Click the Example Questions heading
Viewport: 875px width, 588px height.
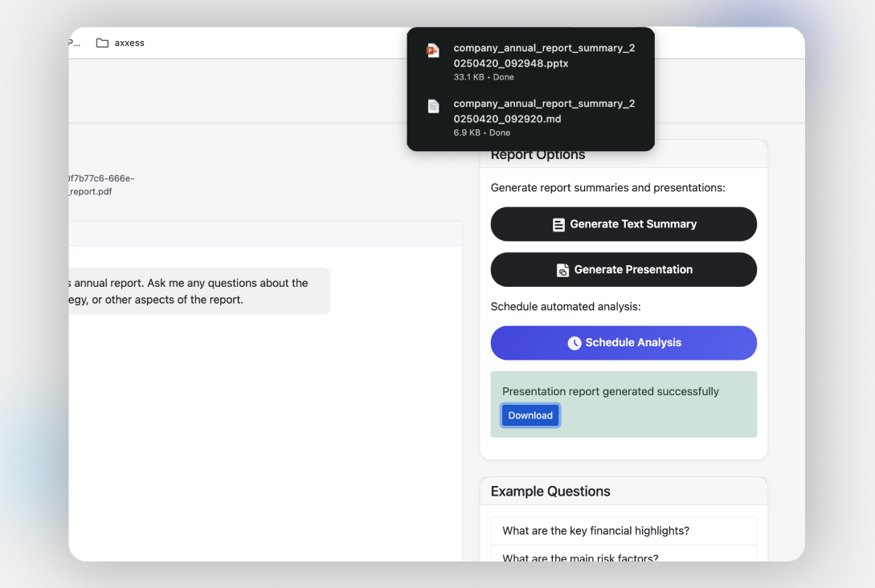coord(550,492)
